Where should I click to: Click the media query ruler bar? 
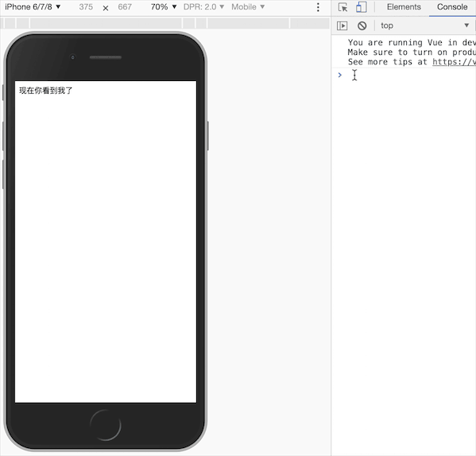pyautogui.click(x=164, y=23)
